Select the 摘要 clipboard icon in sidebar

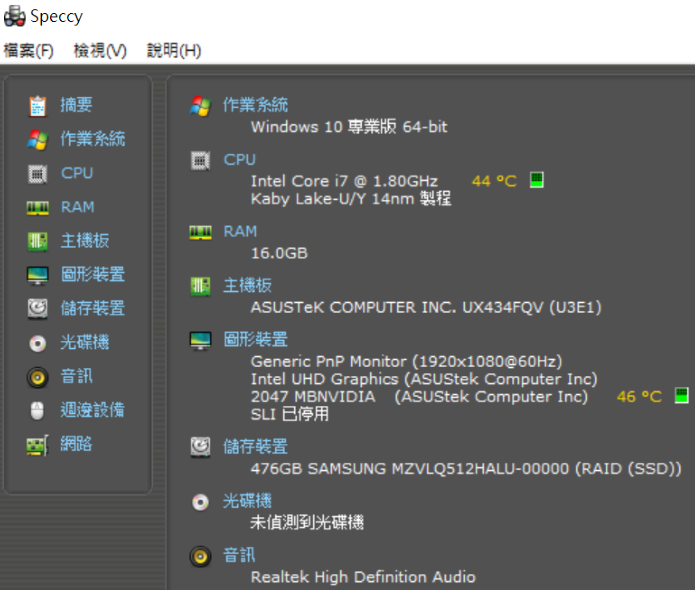point(38,106)
